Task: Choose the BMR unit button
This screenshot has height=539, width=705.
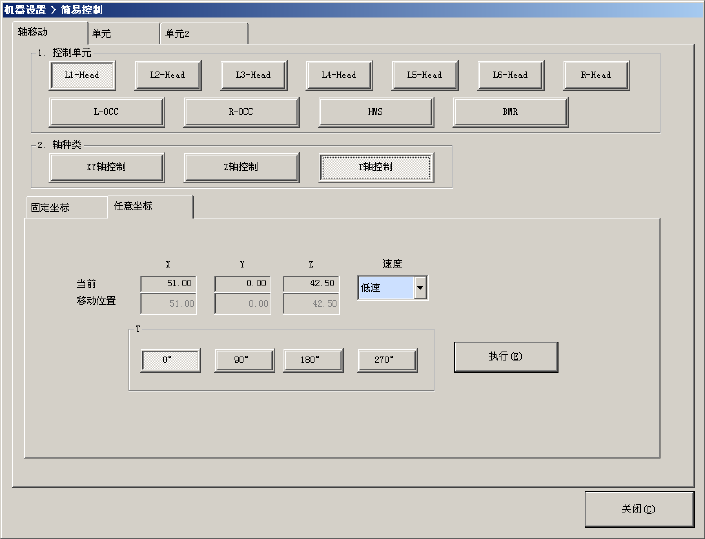Action: click(x=511, y=112)
